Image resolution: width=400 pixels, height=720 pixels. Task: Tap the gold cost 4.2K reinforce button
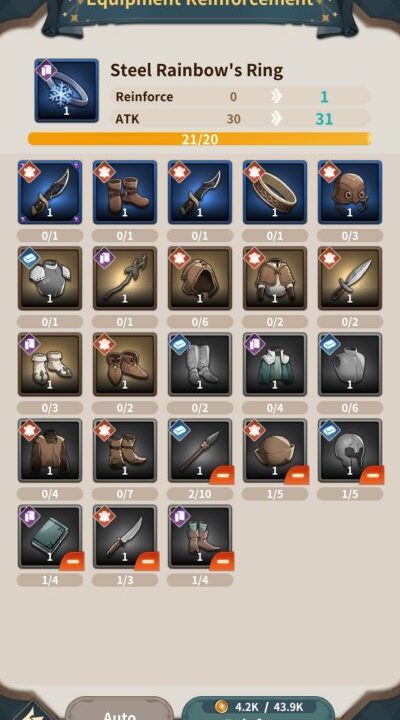[258, 709]
